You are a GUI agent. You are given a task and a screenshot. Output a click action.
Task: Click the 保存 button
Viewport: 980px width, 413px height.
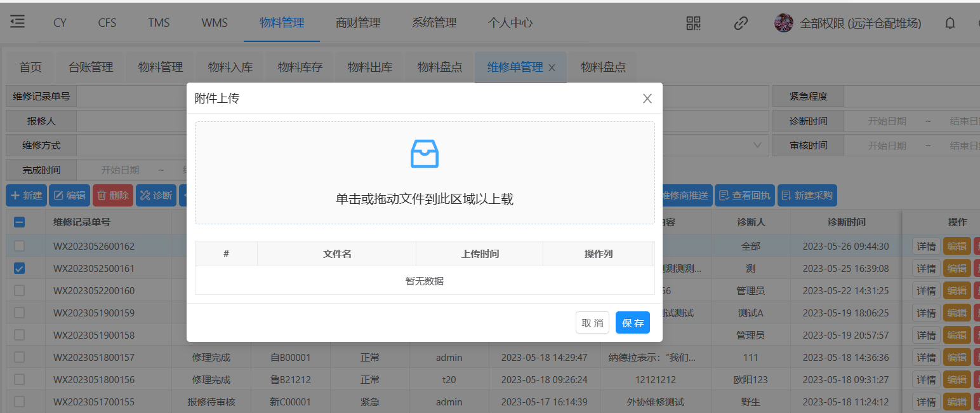(632, 323)
